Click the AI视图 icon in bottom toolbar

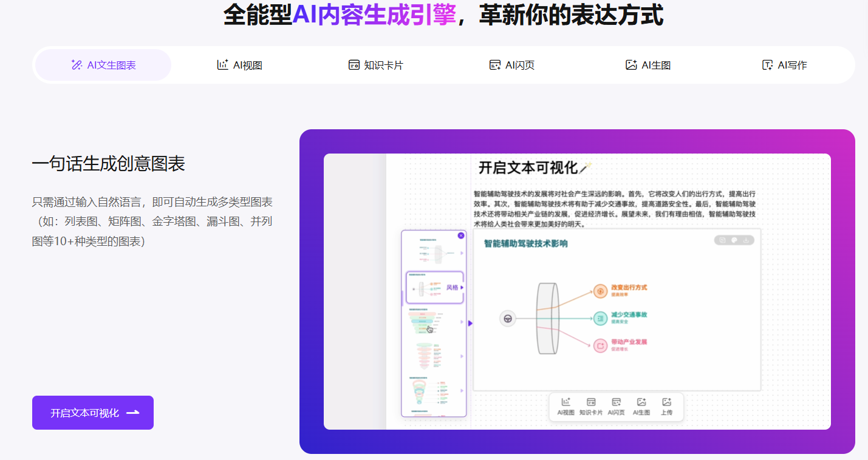[x=566, y=406]
